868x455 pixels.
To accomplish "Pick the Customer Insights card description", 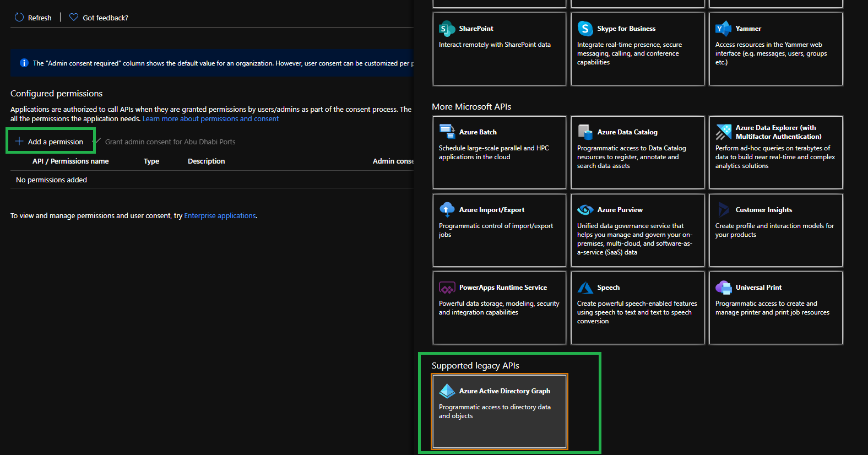I will pos(774,230).
